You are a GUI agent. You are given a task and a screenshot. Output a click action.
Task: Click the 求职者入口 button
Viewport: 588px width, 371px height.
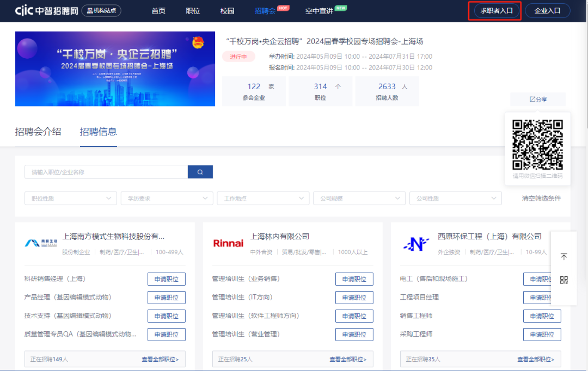click(x=494, y=10)
